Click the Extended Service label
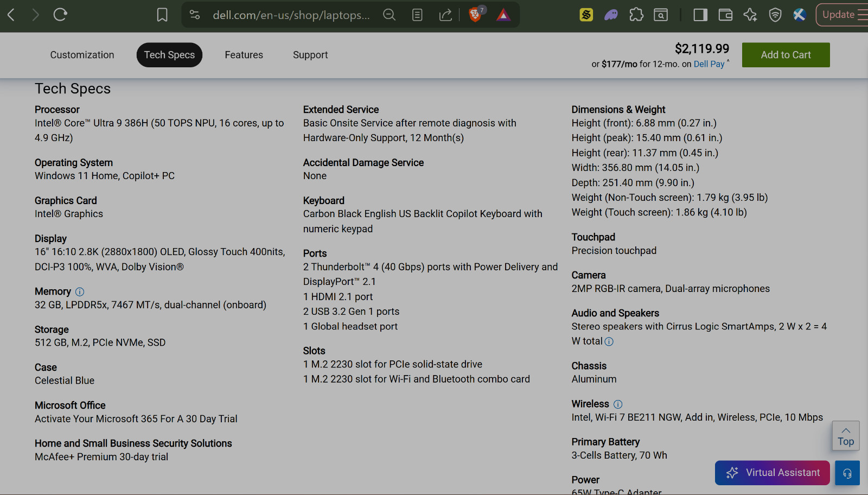 pyautogui.click(x=341, y=110)
